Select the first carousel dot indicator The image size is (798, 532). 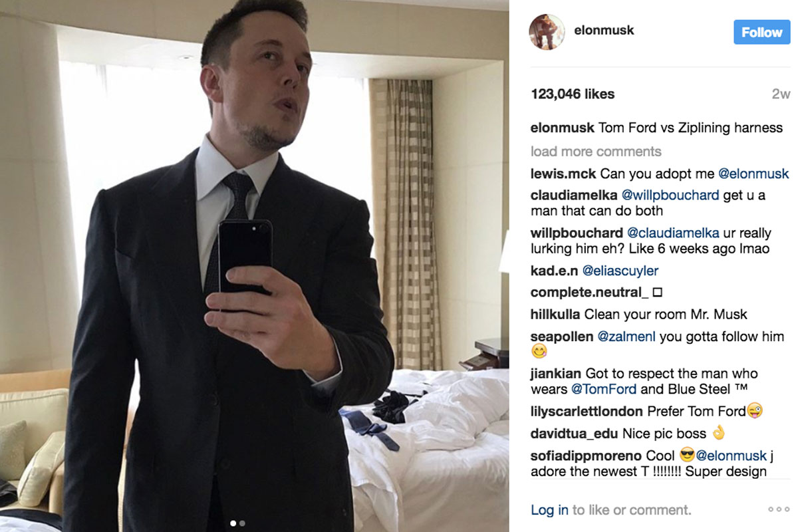tap(233, 523)
